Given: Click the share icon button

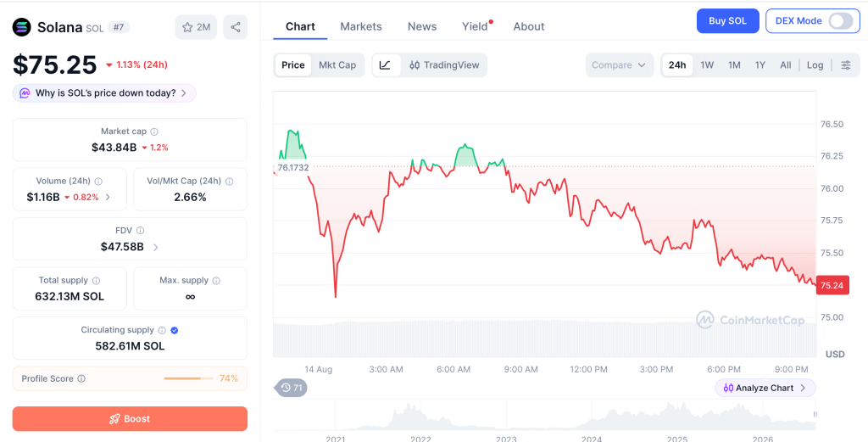Looking at the screenshot, I should [x=236, y=27].
